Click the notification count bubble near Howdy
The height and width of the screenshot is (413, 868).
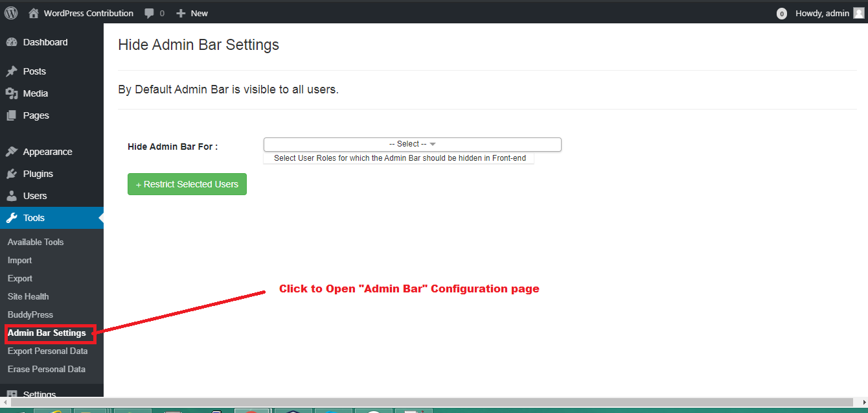click(x=782, y=13)
